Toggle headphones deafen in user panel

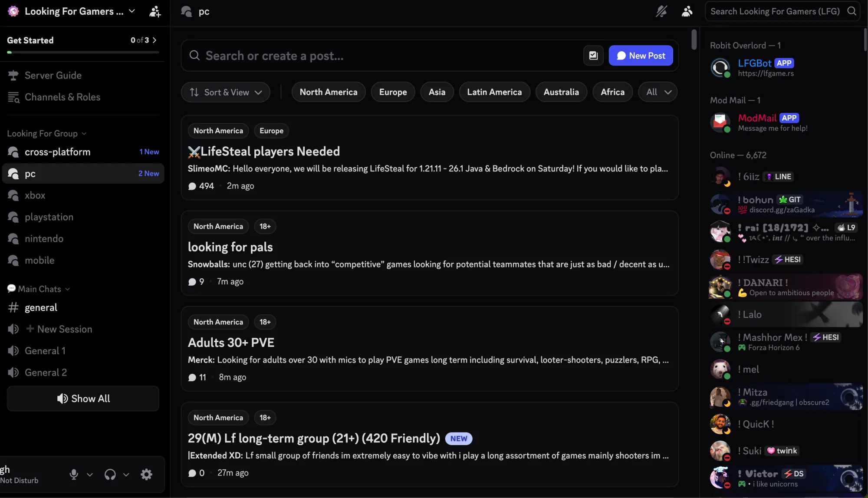pos(110,475)
